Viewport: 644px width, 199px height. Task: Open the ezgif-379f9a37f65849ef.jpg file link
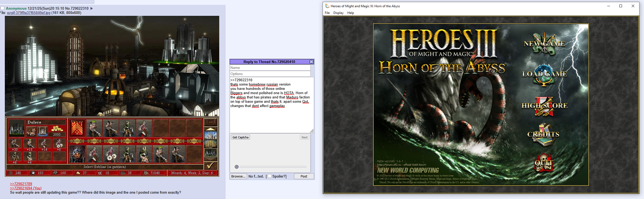tap(29, 13)
